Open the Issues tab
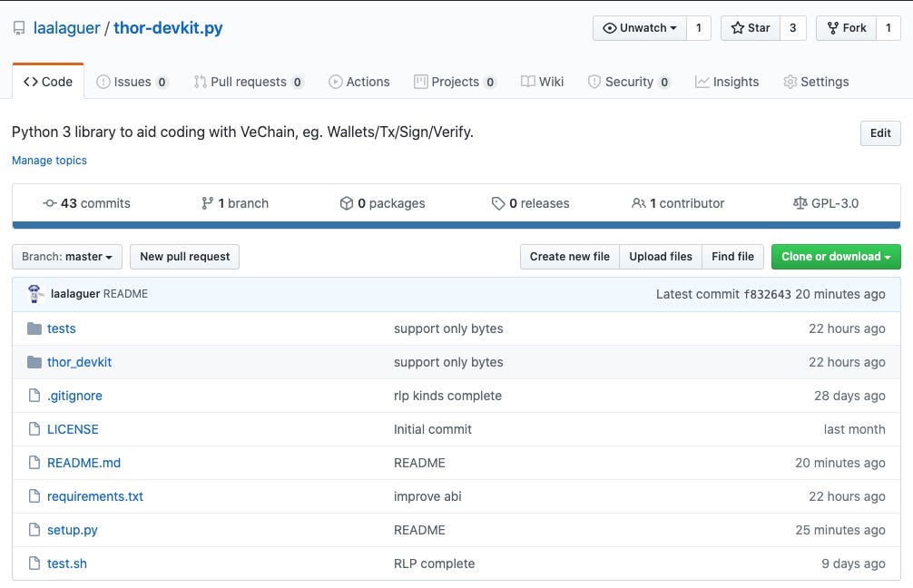Image resolution: width=913 pixels, height=588 pixels. coord(133,82)
